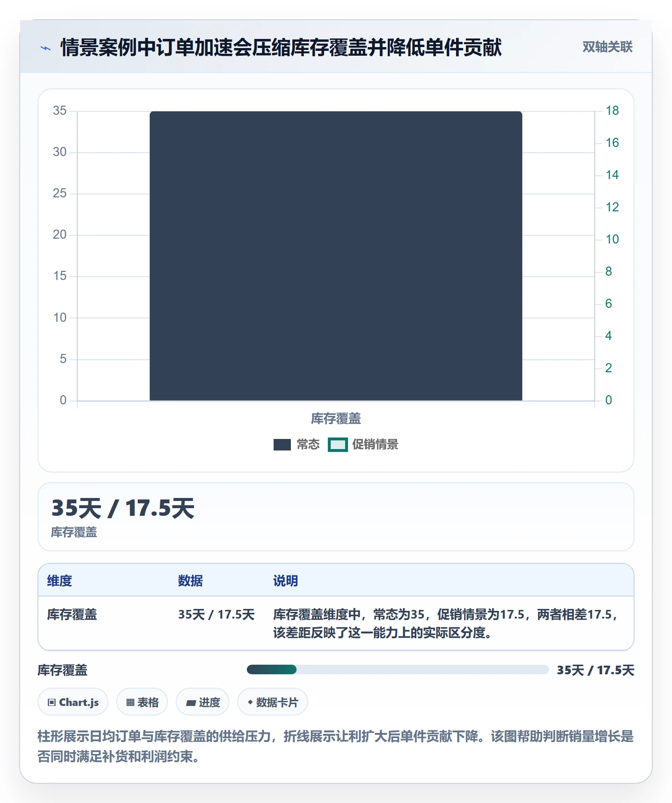Click the table description starting 库存覆盖维度中
This screenshot has height=803, width=672.
coord(446,623)
